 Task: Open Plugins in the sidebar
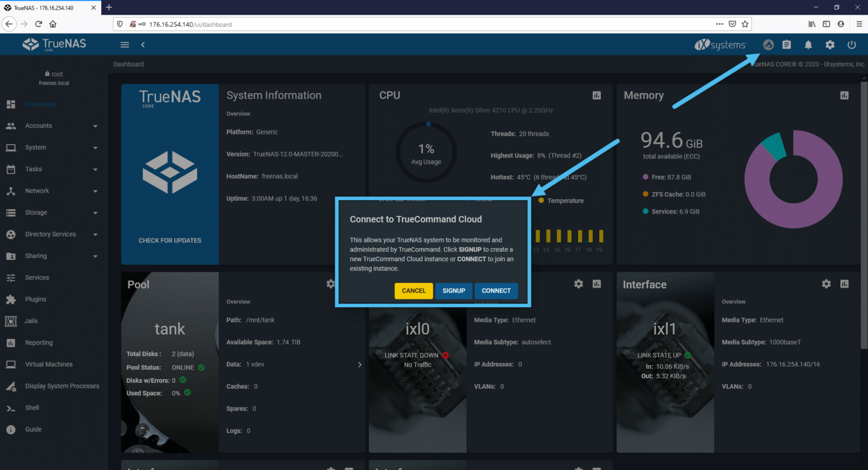pos(54,299)
